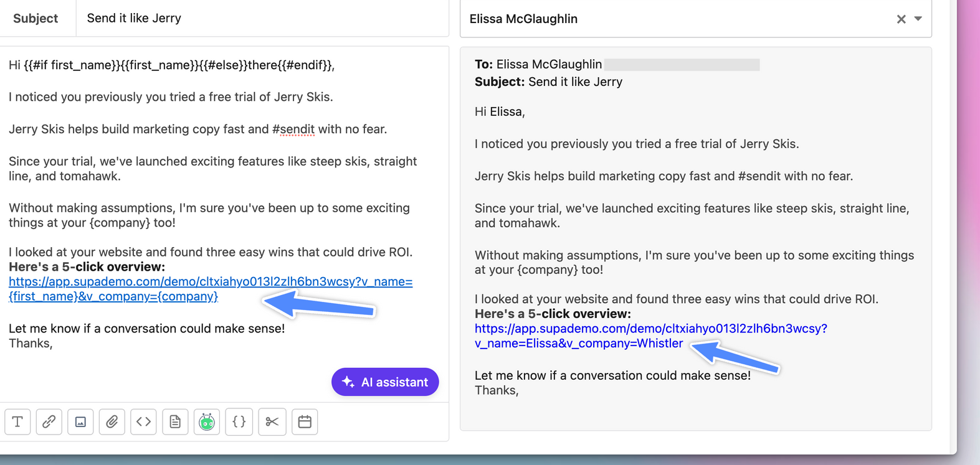Select the Elissa McGlaughlin preview contact box
The image size is (980, 465).
coord(695,19)
